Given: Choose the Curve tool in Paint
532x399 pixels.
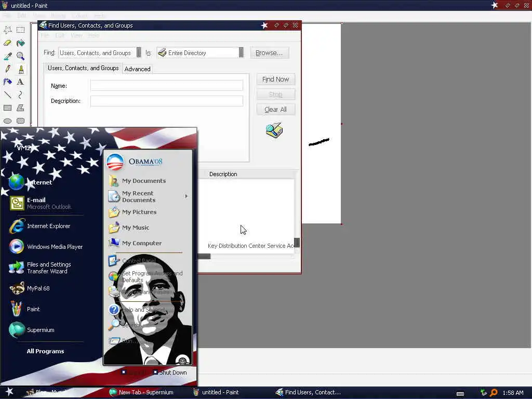Looking at the screenshot, I should click(21, 95).
